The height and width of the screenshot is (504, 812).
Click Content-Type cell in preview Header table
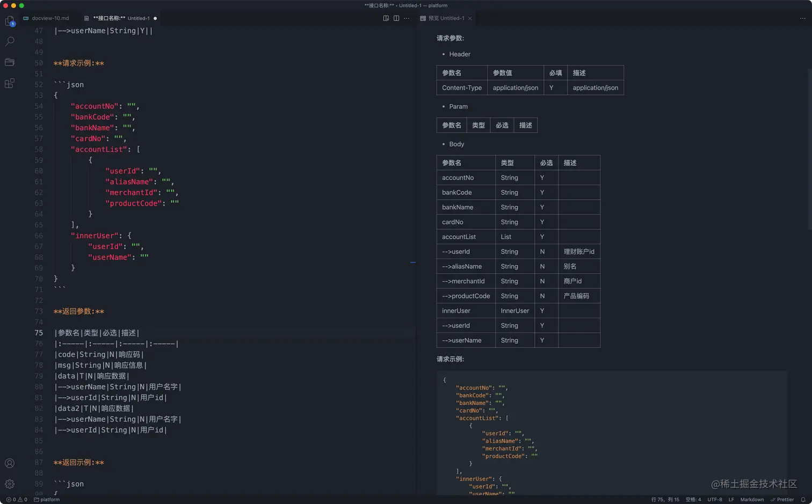[x=462, y=87]
